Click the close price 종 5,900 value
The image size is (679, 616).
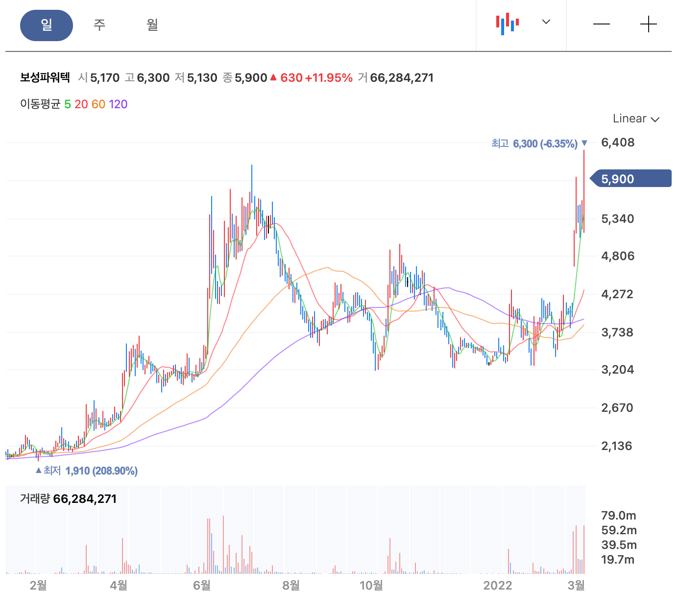coord(245,78)
